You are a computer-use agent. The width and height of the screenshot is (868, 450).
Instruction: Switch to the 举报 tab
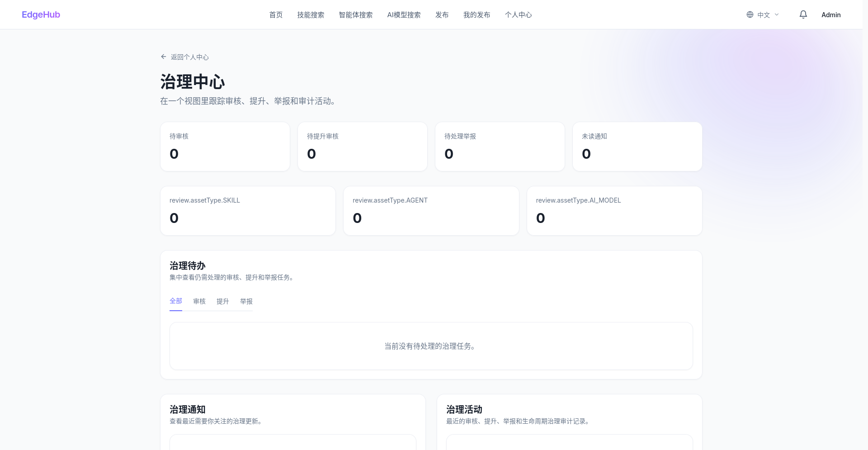pos(246,301)
